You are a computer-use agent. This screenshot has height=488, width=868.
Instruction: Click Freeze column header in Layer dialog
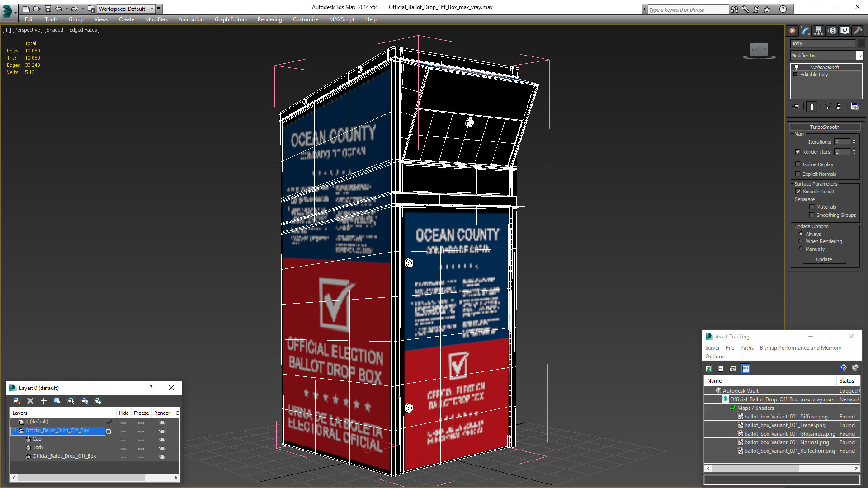141,413
